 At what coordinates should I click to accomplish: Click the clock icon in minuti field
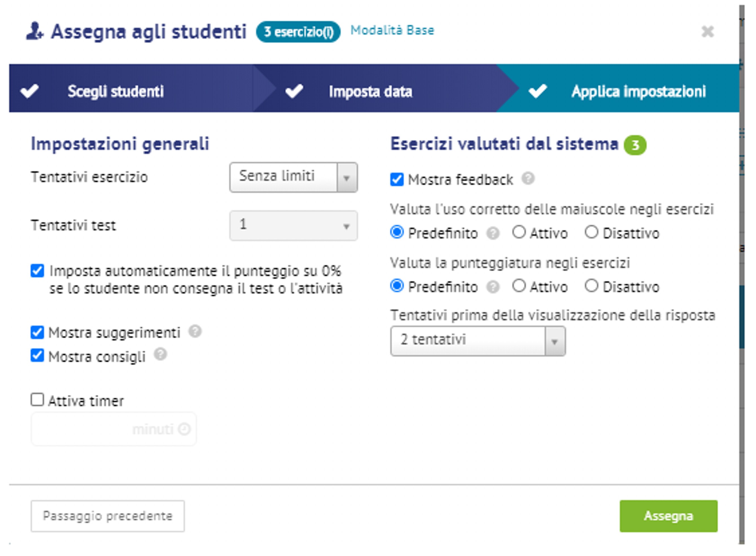(x=184, y=429)
